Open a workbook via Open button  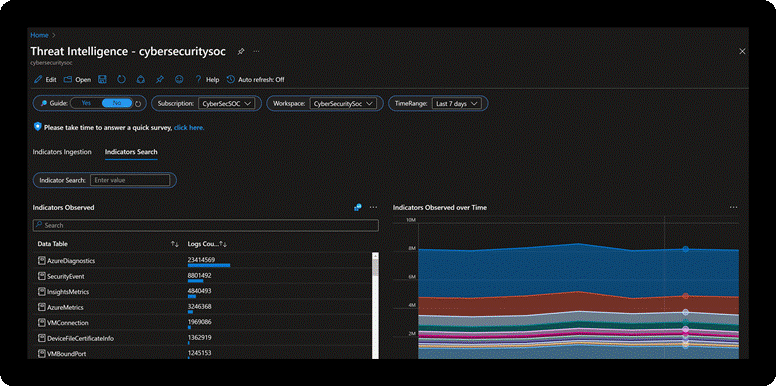coord(77,80)
